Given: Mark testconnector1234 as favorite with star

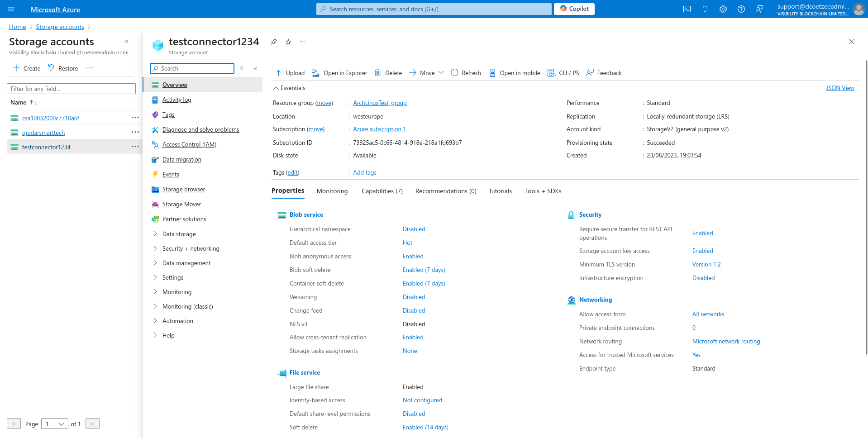Looking at the screenshot, I should click(288, 42).
